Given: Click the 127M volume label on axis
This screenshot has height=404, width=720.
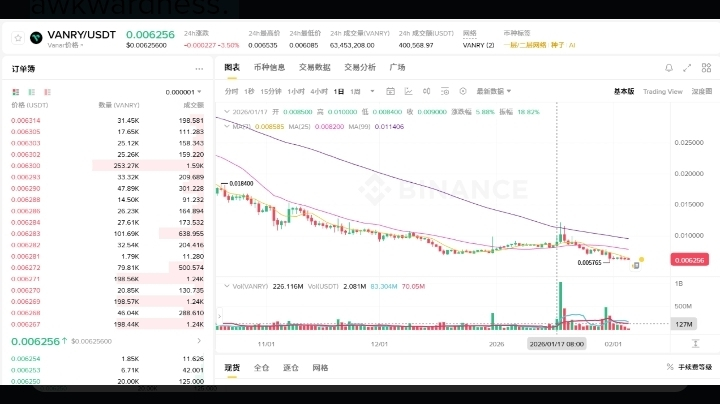Looking at the screenshot, I should [684, 324].
